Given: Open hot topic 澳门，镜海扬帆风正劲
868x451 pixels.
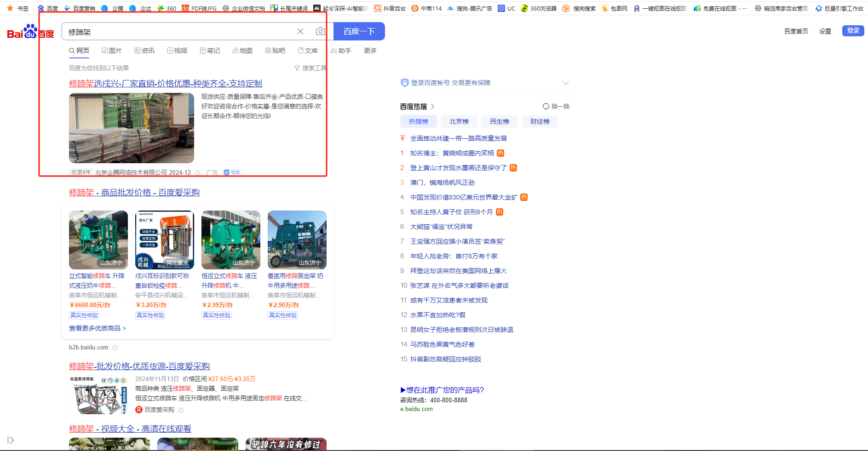Looking at the screenshot, I should coord(443,183).
